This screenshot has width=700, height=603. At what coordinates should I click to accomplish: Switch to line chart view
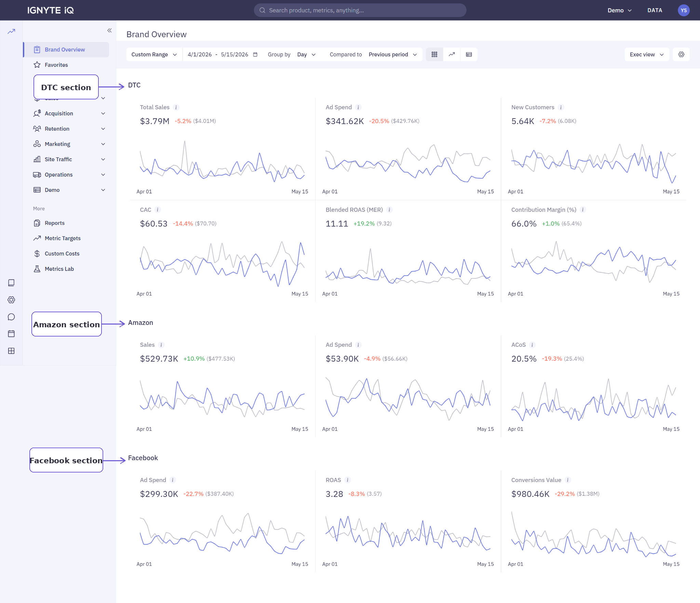452,54
